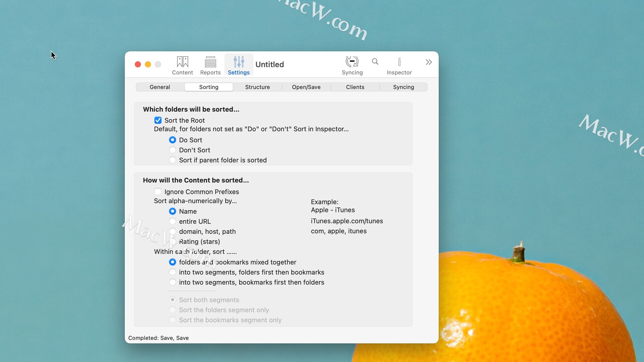Select the Do Sort radio button
The width and height of the screenshot is (644, 362).
click(x=172, y=140)
